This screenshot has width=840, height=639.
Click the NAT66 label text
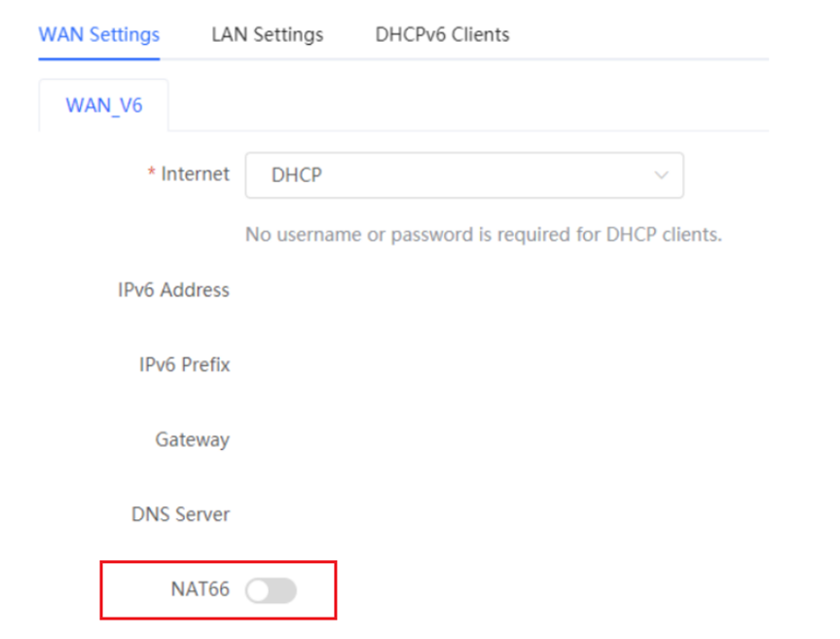coord(200,589)
